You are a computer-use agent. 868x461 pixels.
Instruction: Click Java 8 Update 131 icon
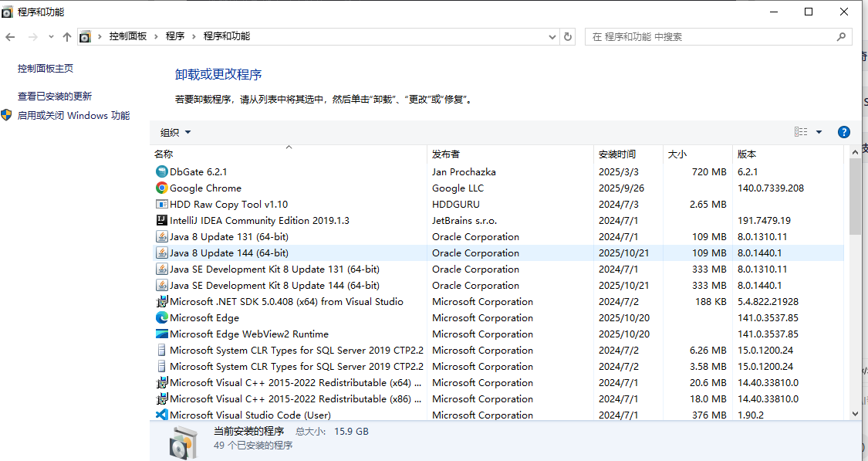[162, 236]
